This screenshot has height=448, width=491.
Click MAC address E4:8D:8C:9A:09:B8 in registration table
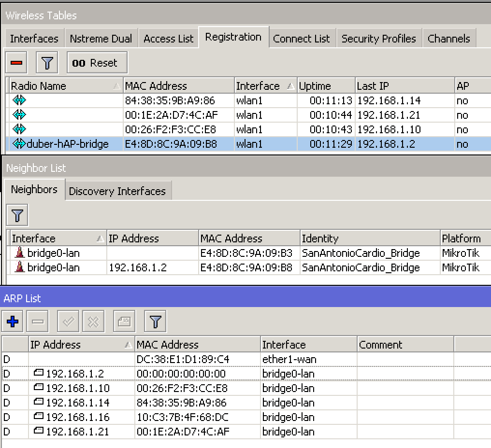(x=171, y=144)
